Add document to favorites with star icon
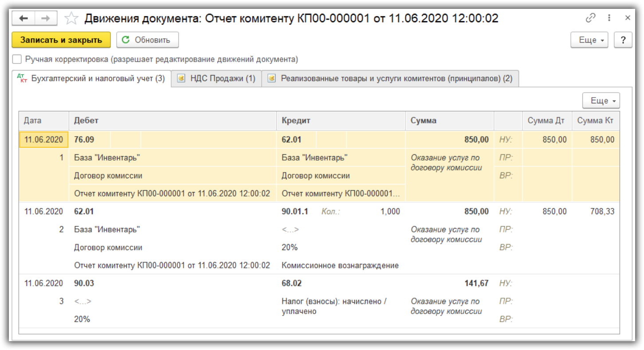The height and width of the screenshot is (350, 644). pos(71,18)
